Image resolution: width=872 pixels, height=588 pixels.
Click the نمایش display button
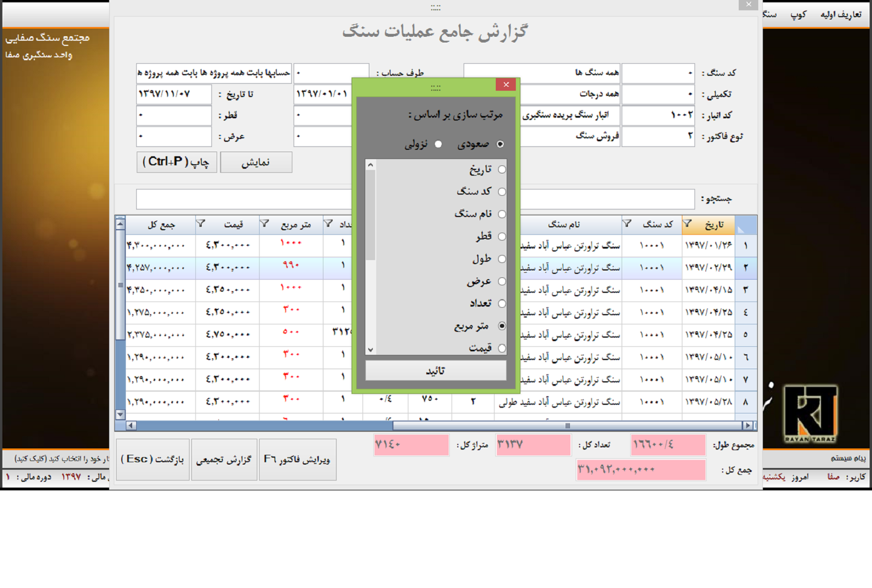[x=256, y=163]
